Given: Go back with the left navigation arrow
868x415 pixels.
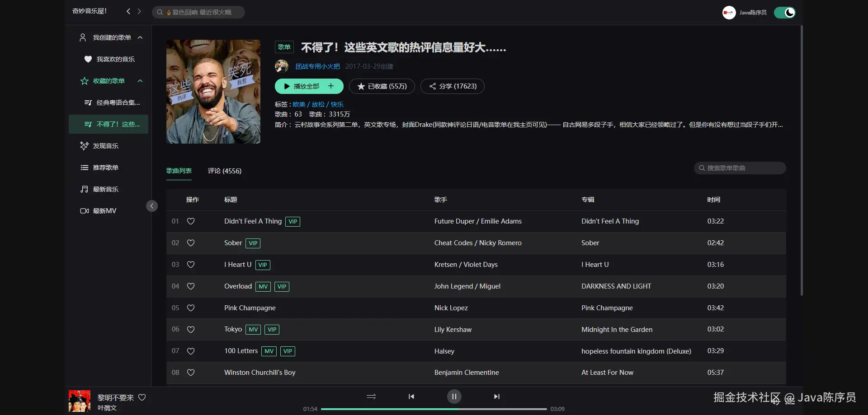Looking at the screenshot, I should pyautogui.click(x=128, y=12).
